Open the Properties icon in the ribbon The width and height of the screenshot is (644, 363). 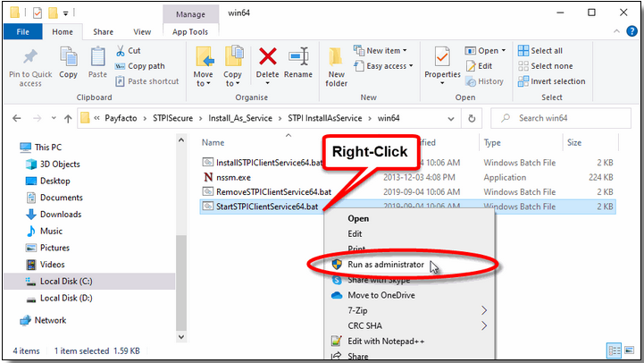point(442,63)
